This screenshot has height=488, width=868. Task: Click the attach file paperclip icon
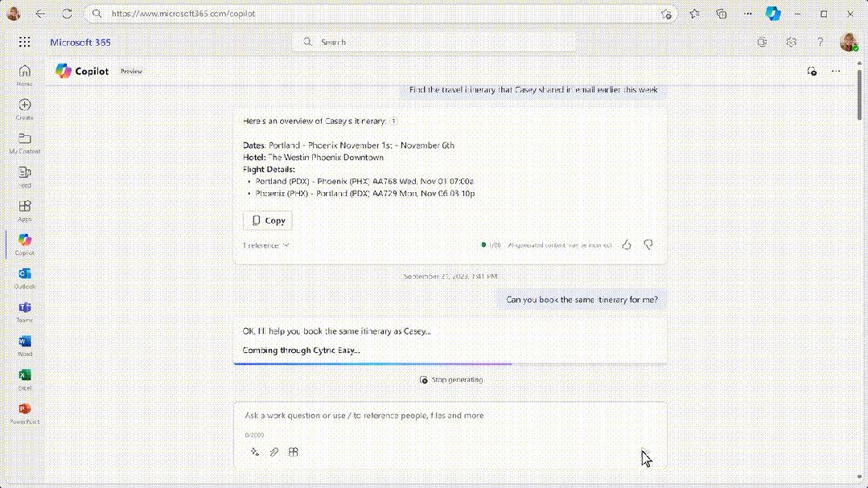click(x=274, y=452)
